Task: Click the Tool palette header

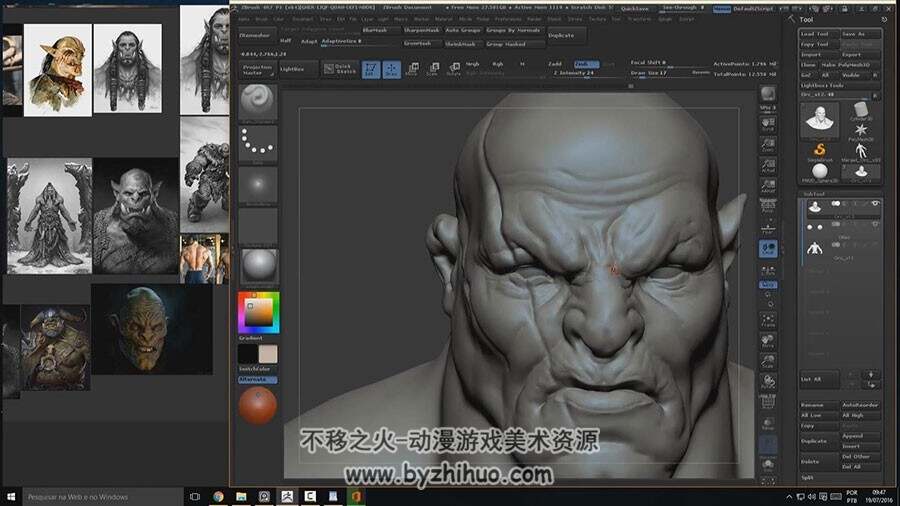Action: (806, 20)
